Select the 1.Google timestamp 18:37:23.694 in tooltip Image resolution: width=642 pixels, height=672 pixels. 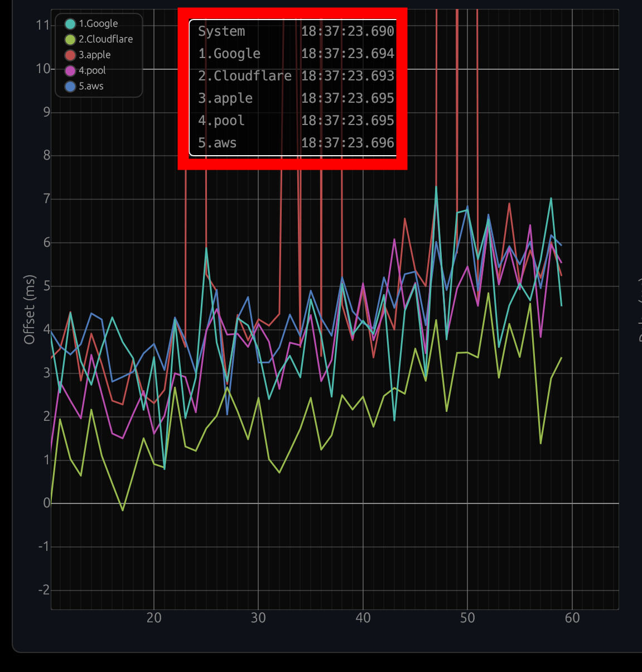coord(347,54)
